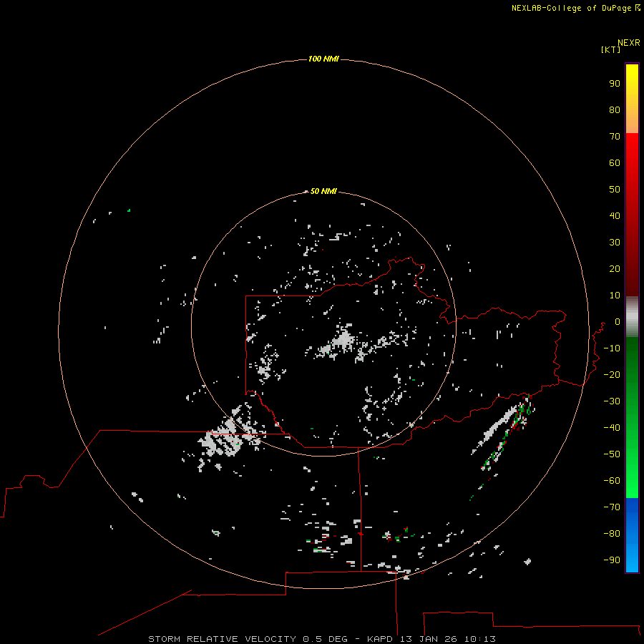Click the -10 value on velocity scale
644x644 pixels.
(612, 348)
